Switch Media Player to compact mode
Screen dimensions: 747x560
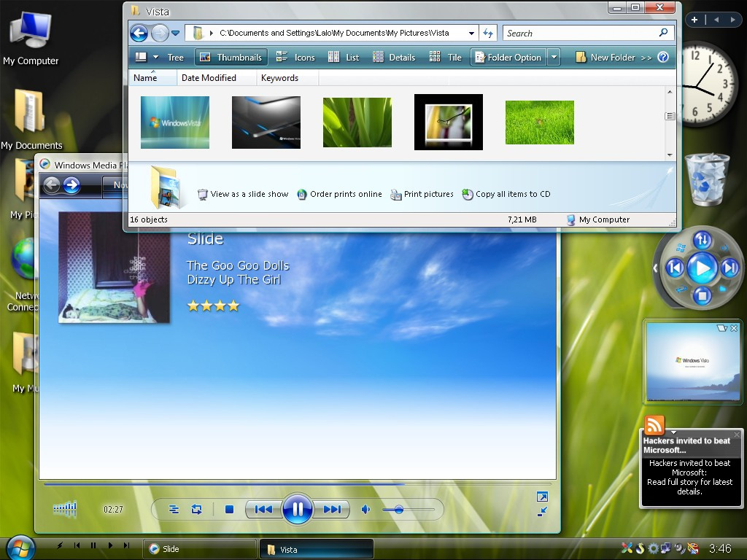click(542, 512)
